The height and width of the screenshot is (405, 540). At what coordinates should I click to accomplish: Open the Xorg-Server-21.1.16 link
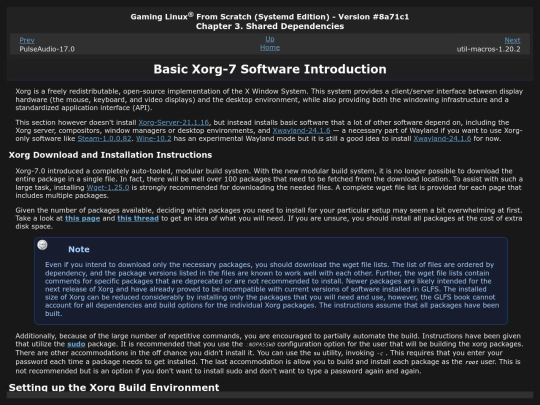174,123
